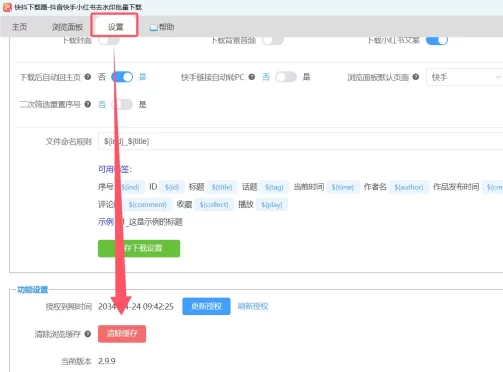Click 否 label next to 快手链接自动转PC

click(266, 77)
